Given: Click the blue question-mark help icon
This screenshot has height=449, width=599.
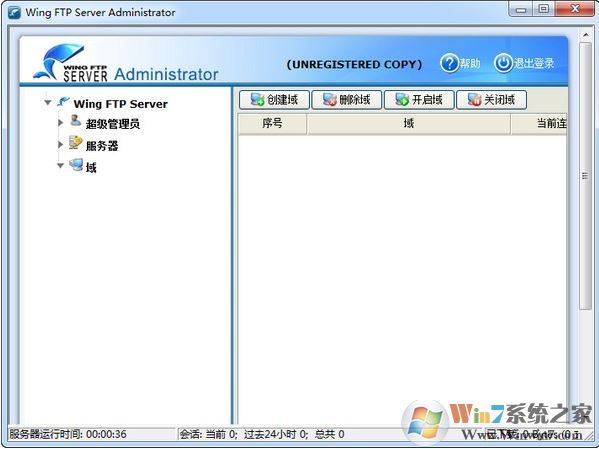Looking at the screenshot, I should (449, 63).
